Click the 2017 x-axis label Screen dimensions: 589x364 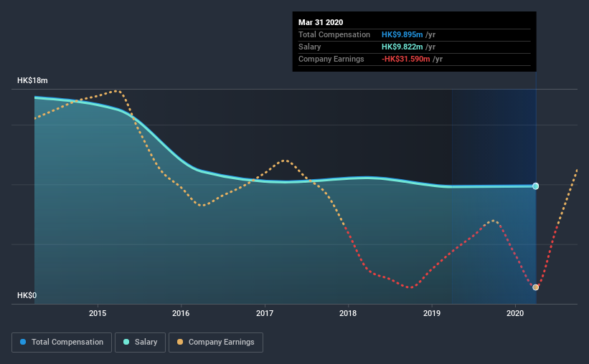[265, 313]
